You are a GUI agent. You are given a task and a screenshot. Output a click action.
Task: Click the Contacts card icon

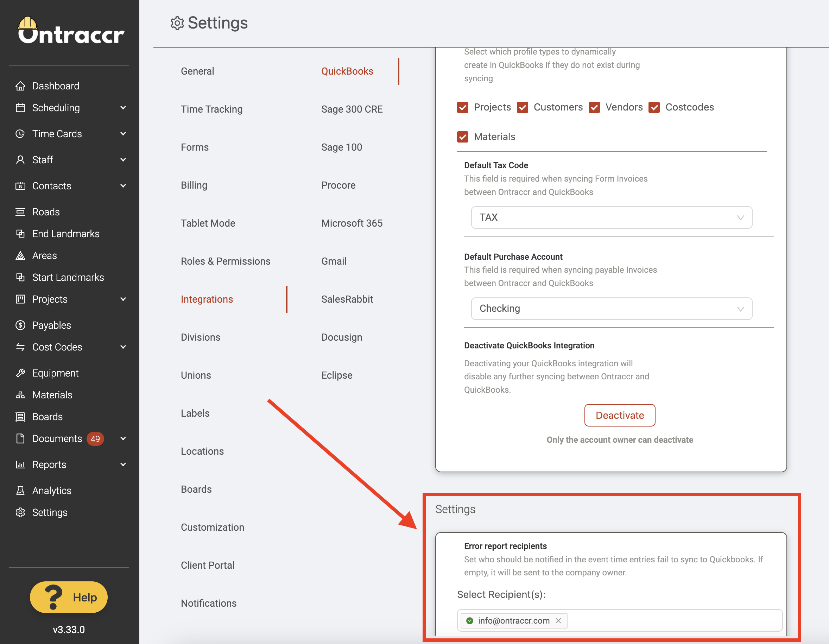20,186
